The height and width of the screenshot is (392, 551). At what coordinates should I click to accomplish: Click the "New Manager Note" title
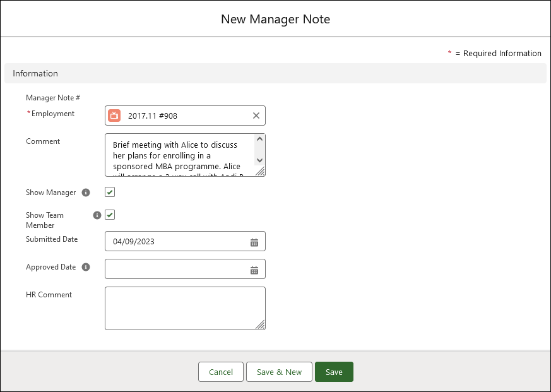coord(275,19)
